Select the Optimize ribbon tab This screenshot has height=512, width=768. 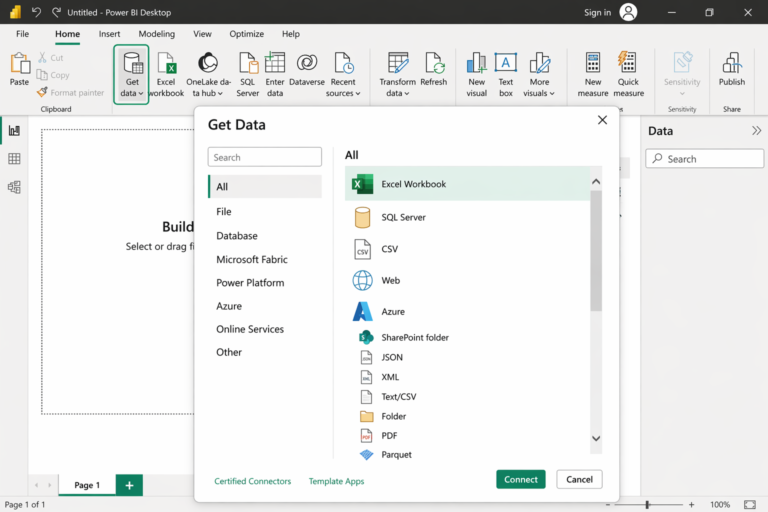point(246,34)
